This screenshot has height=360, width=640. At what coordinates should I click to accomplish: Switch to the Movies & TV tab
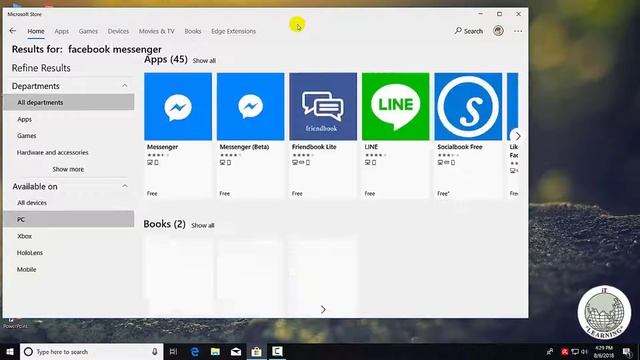click(157, 31)
